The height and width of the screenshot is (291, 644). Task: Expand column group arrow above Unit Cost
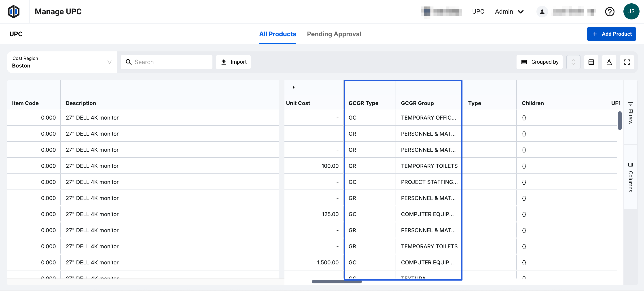click(x=294, y=87)
